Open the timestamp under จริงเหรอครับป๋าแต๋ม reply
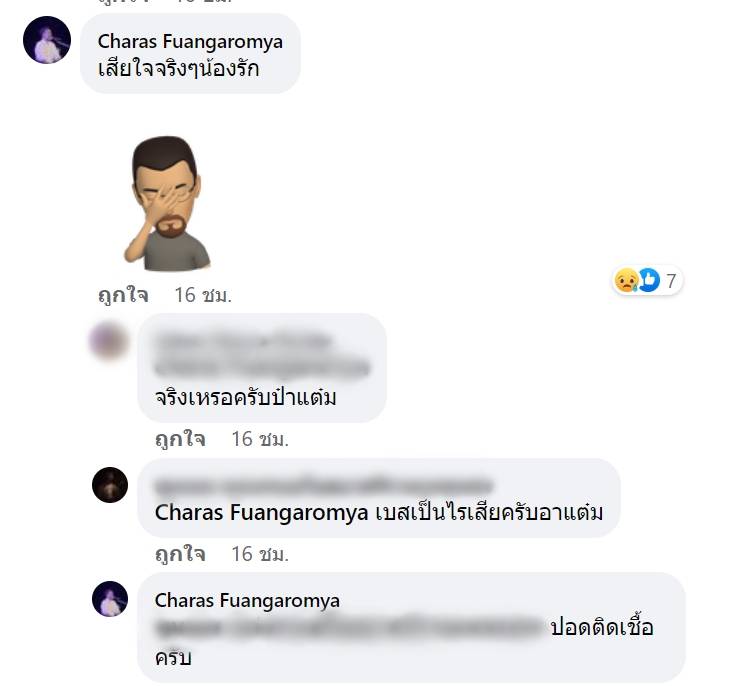The image size is (737, 686). tap(260, 439)
